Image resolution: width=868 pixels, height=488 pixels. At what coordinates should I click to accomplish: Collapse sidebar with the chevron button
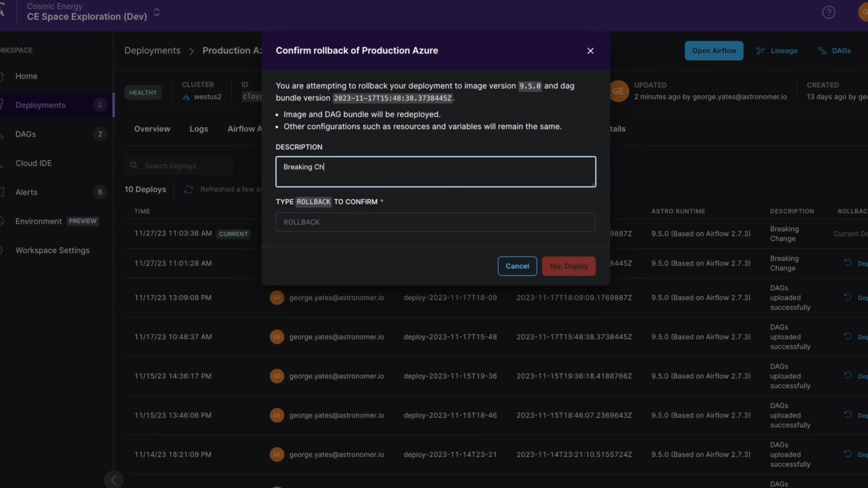tap(113, 479)
